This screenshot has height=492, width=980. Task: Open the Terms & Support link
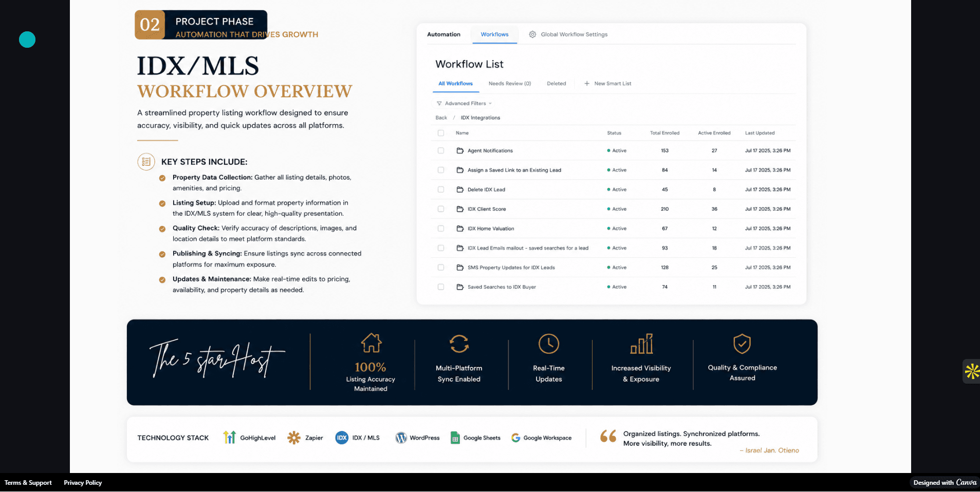coord(28,483)
